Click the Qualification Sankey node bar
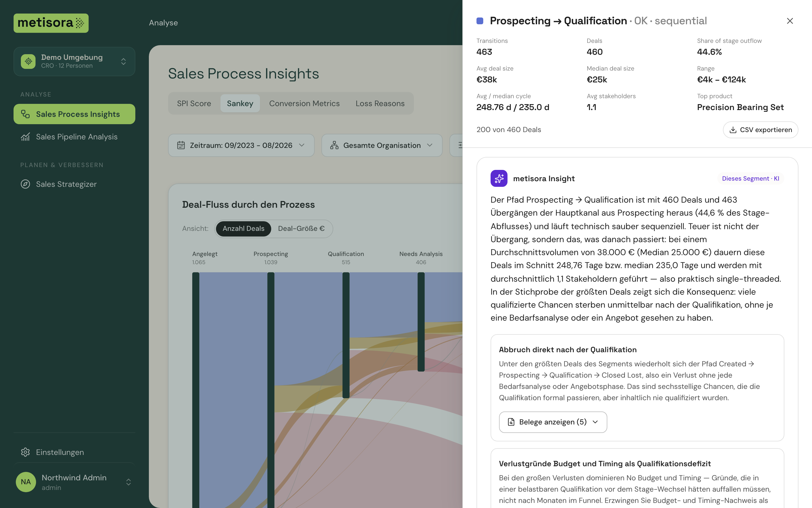This screenshot has width=812, height=508. 346,335
